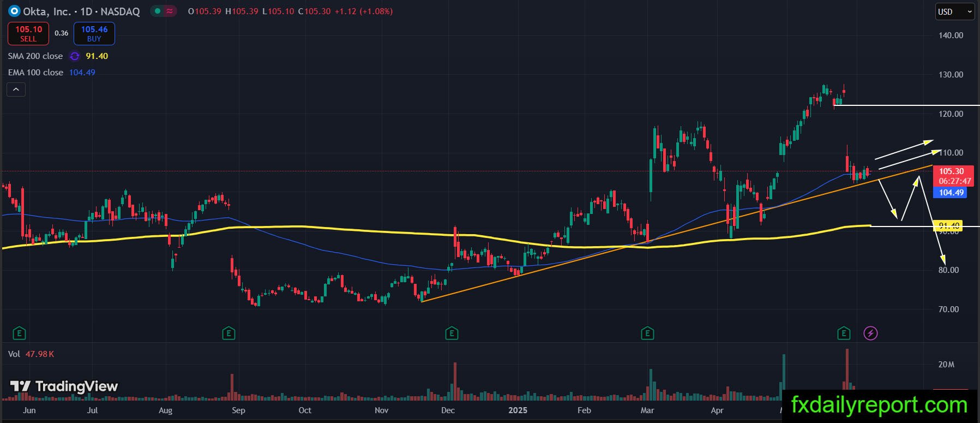Open the earnings marker above the Dec label
The image size is (980, 423).
(x=452, y=333)
